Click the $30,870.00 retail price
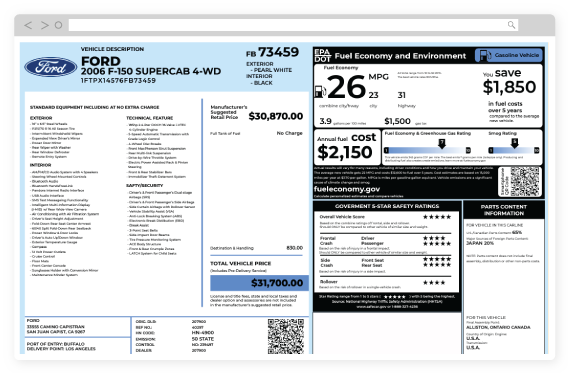This screenshot has height=373, width=568. tap(276, 116)
